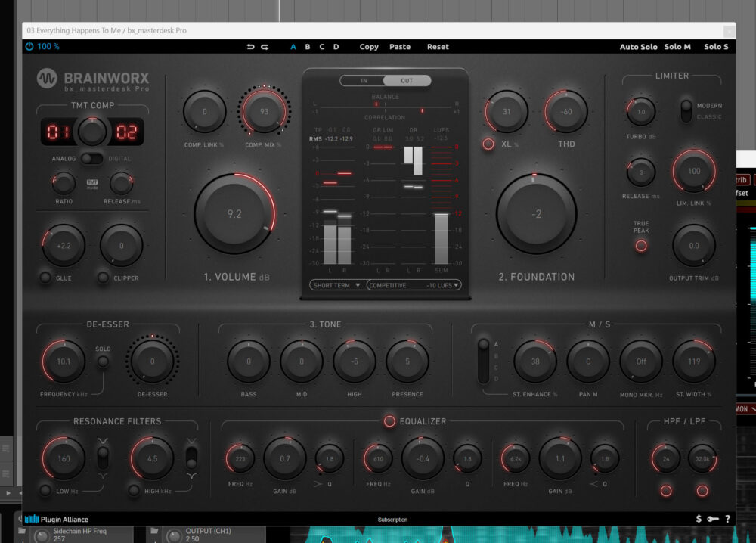Viewport: 756px width, 543px height.
Task: Click Solo M
Action: click(677, 47)
